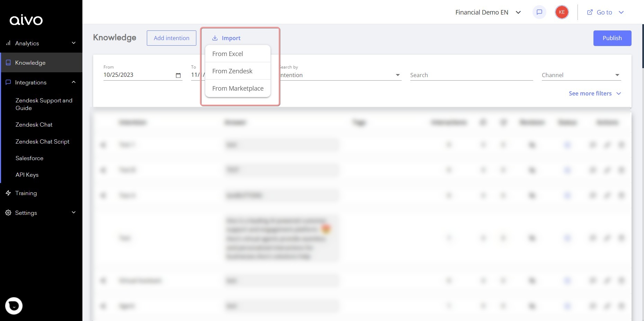Select the Knowledge book icon in sidebar
Image resolution: width=644 pixels, height=321 pixels.
(8, 62)
